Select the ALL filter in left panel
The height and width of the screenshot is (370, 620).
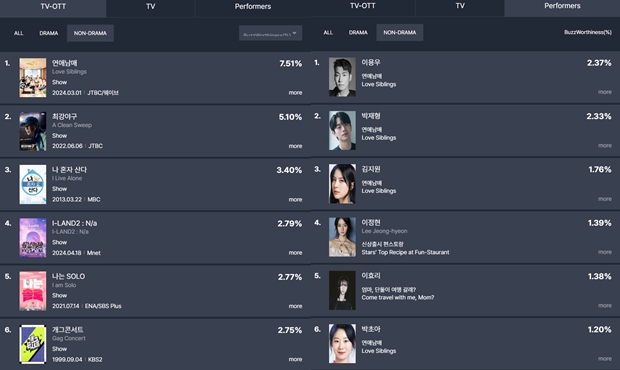[19, 33]
